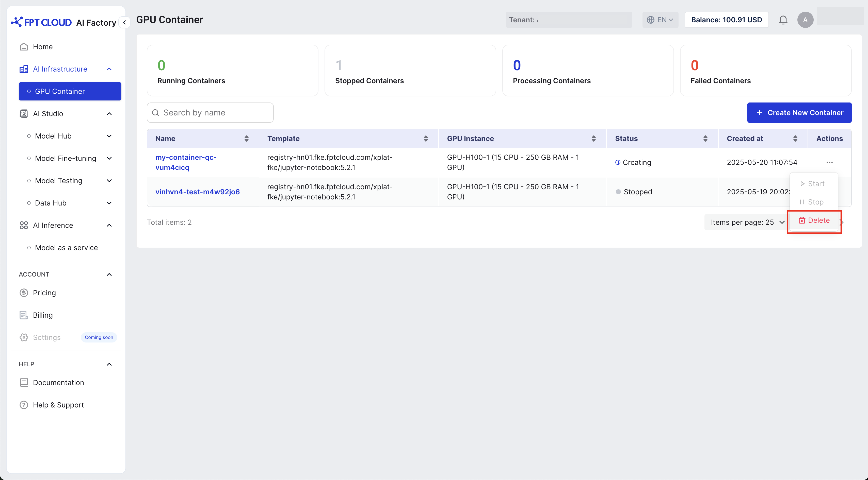This screenshot has height=480, width=868.
Task: Click the Billing sidebar icon
Action: pyautogui.click(x=24, y=315)
